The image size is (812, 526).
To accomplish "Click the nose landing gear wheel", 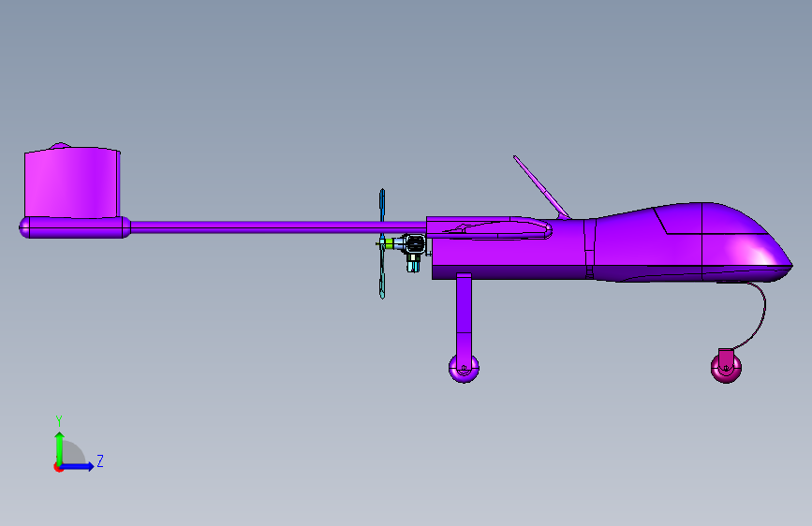I will coord(726,368).
